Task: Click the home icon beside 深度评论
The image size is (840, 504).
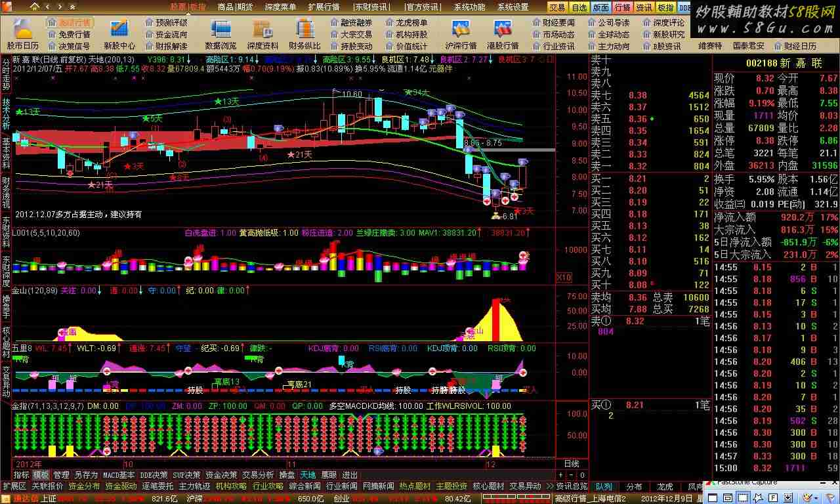Action: tap(646, 22)
